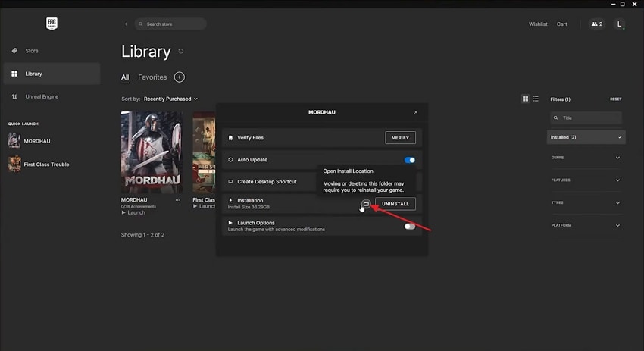Viewport: 644px width, 351px height.
Task: Click RESET in the filters panel
Action: coord(616,99)
